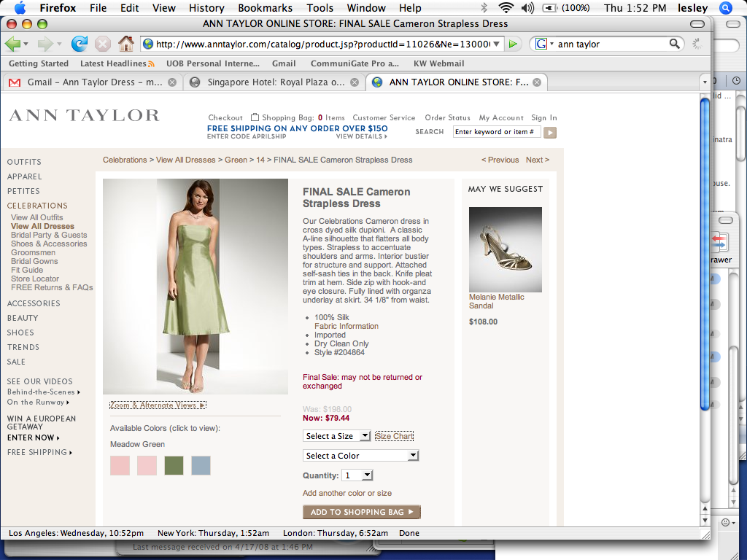Click the search magnifier in the search box

coord(675,44)
